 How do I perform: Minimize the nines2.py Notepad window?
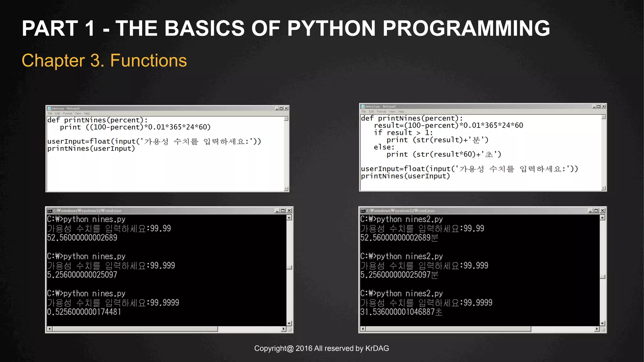(x=594, y=107)
